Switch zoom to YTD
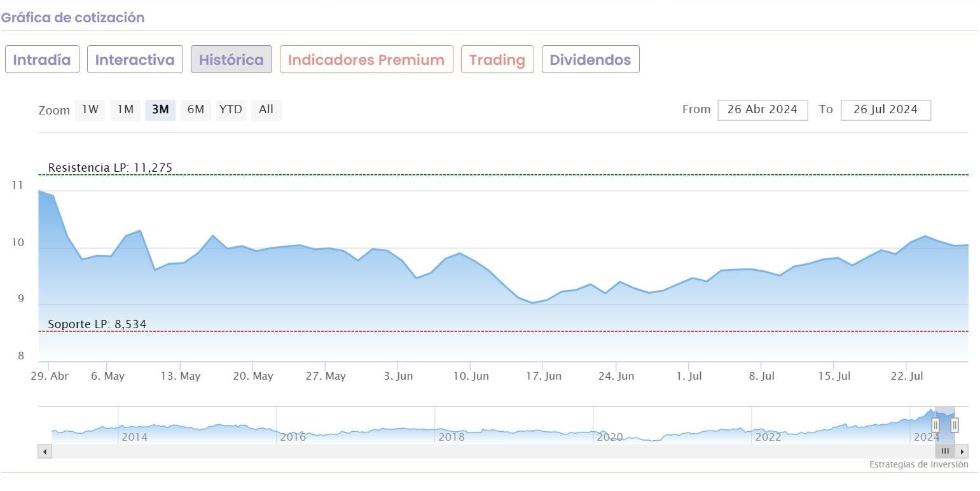This screenshot has height=491, width=980. [231, 109]
